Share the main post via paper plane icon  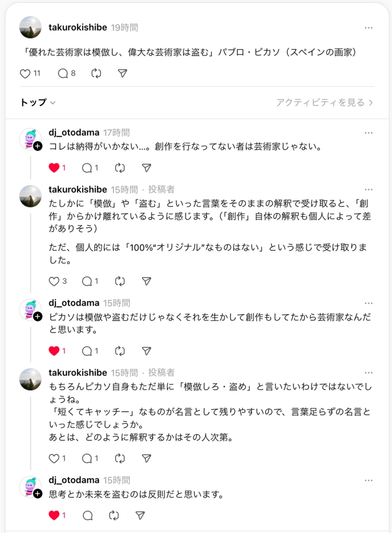point(122,73)
